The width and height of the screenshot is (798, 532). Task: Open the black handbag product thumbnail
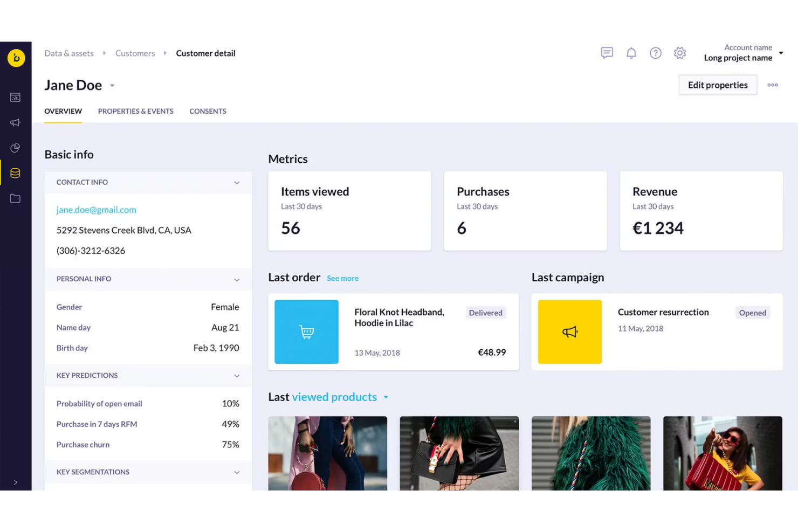[x=459, y=453]
